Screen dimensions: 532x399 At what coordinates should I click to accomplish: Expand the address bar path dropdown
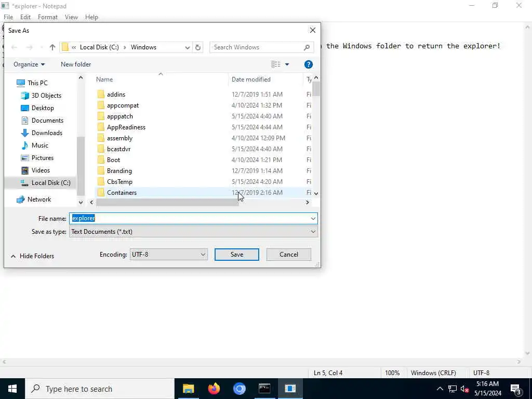[x=187, y=47]
